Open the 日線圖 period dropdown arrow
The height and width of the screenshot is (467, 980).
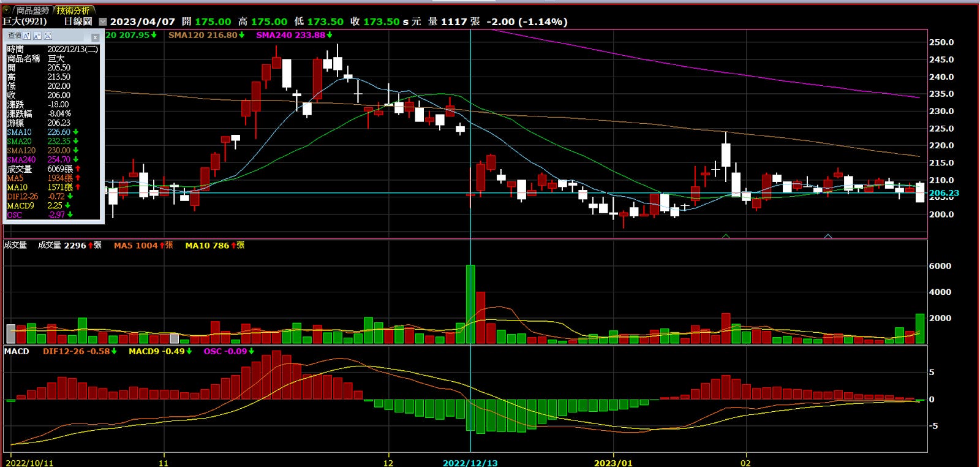point(102,21)
